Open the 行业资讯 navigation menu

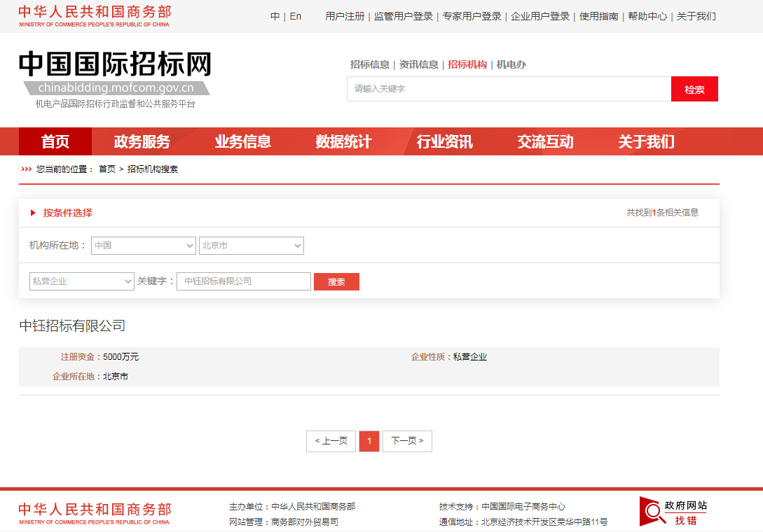click(x=444, y=141)
